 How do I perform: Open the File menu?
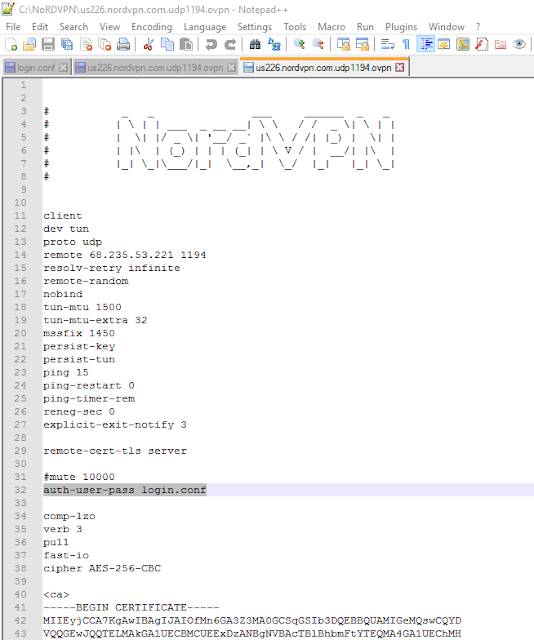coord(13,27)
